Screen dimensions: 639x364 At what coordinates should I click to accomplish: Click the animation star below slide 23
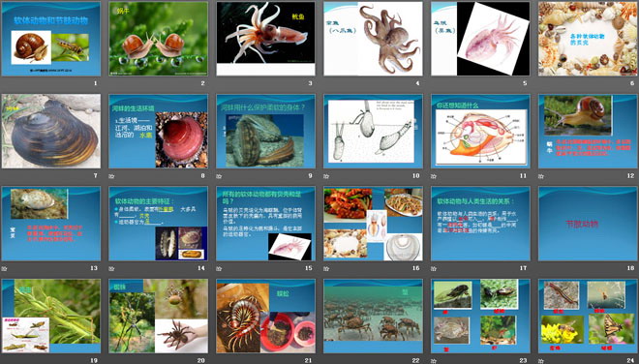pos(434,361)
